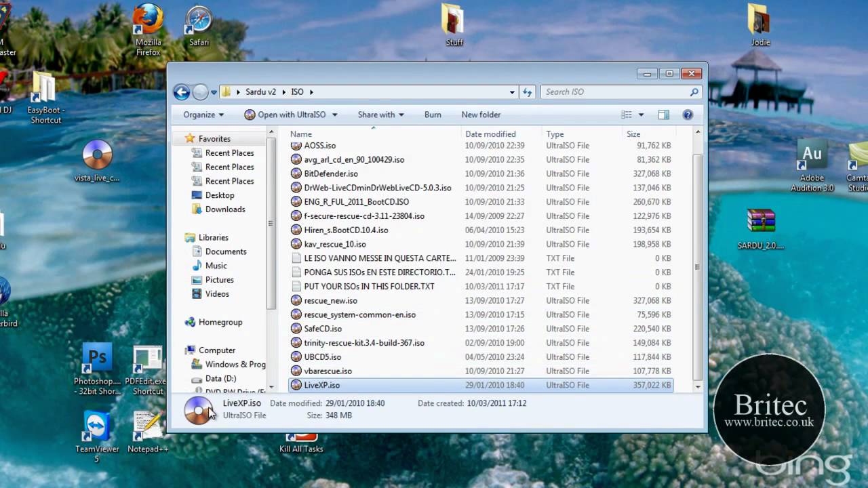
Task: Select the SafeCD.iso file
Action: coord(323,329)
